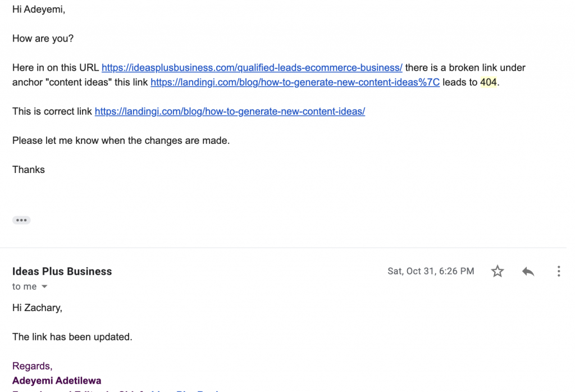Viewport: 575px width, 392px height.
Task: Click the 'Thanks' closing line
Action: [x=29, y=170]
